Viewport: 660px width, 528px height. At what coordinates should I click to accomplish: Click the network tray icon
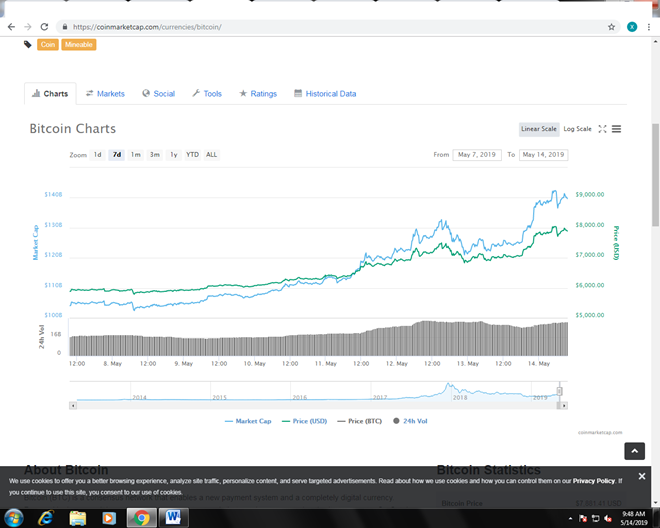595,518
